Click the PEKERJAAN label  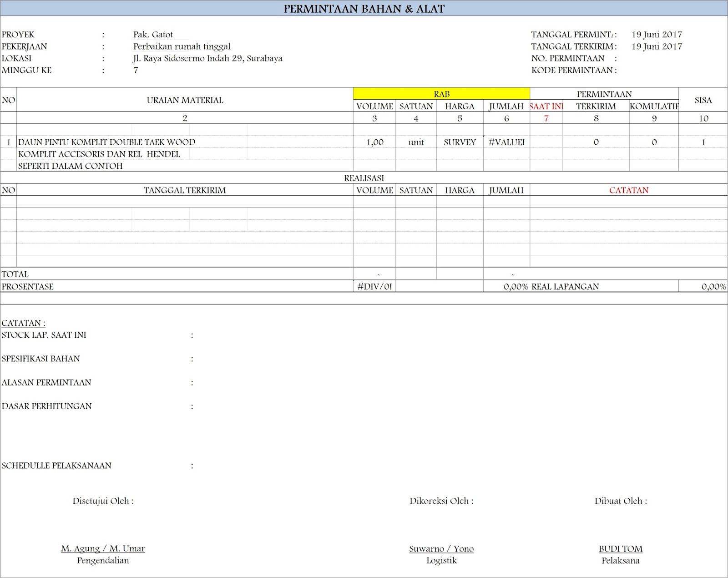24,46
